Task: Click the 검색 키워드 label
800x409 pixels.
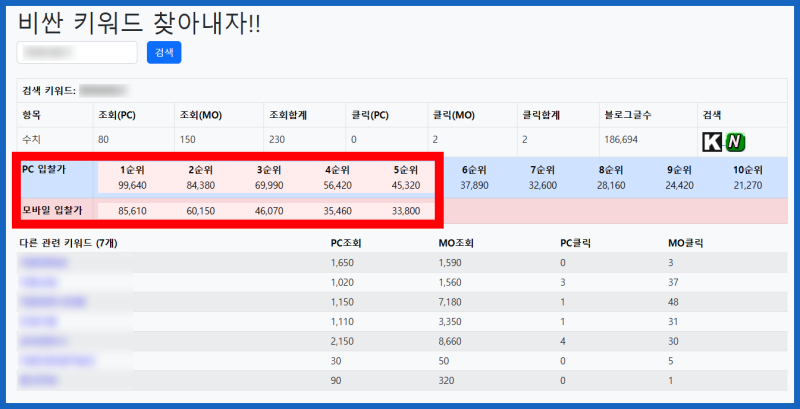Action: (x=49, y=91)
